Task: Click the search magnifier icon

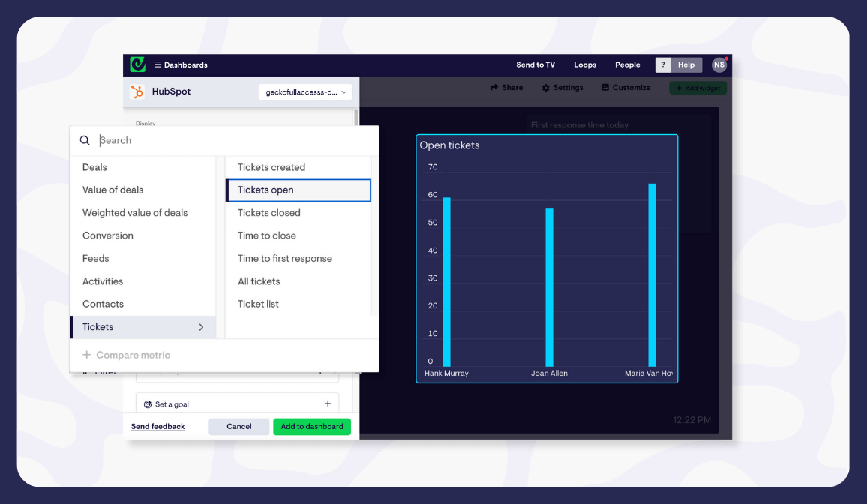Action: click(x=85, y=140)
